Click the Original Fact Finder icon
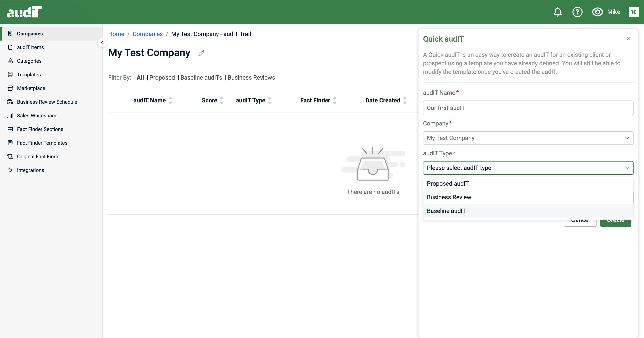 pyautogui.click(x=10, y=156)
